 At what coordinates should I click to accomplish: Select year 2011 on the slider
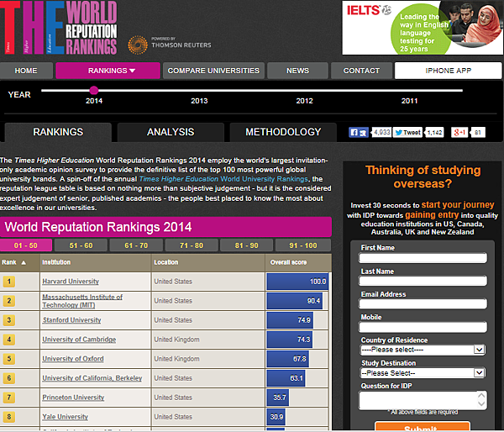(410, 101)
